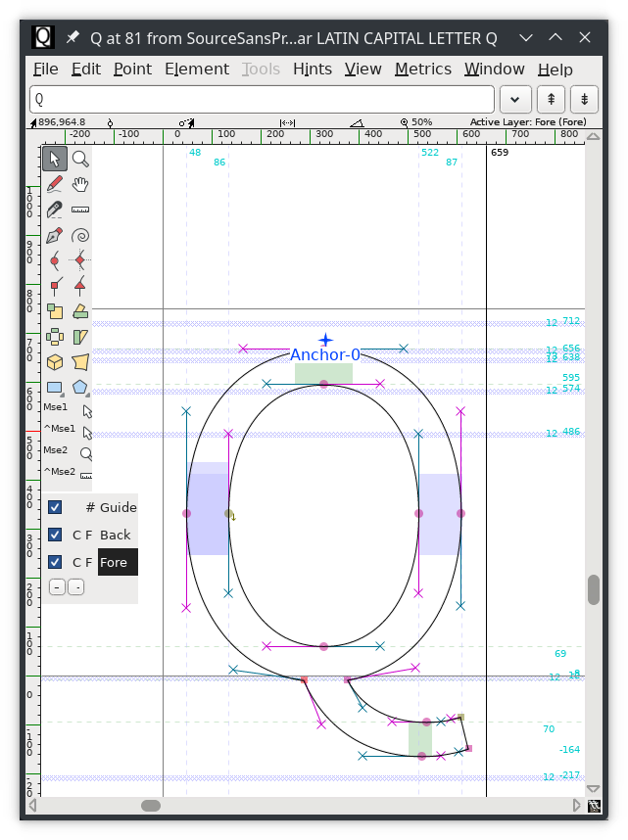Select the HV curve point tool
Screen dimensions: 628x840
(80, 260)
